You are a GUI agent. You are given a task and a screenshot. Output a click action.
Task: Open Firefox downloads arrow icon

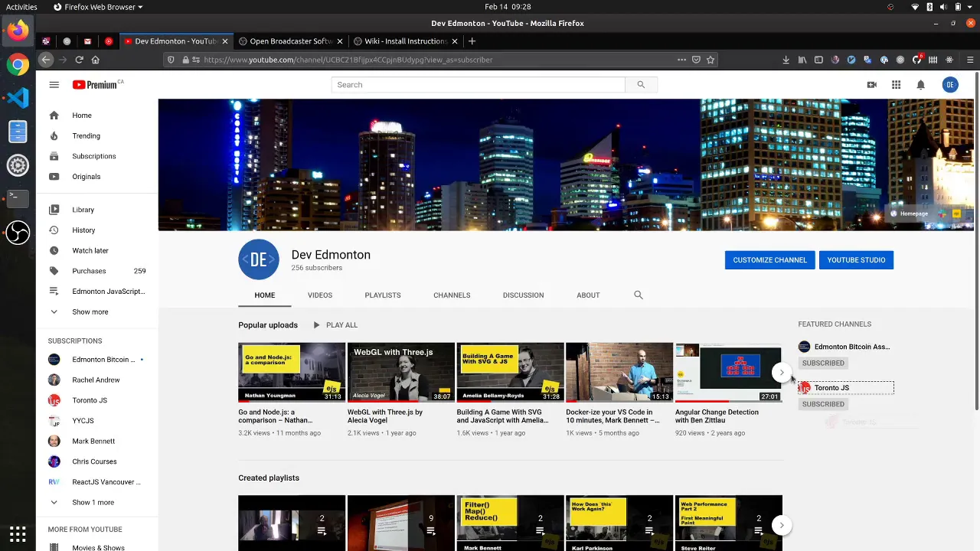786,60
